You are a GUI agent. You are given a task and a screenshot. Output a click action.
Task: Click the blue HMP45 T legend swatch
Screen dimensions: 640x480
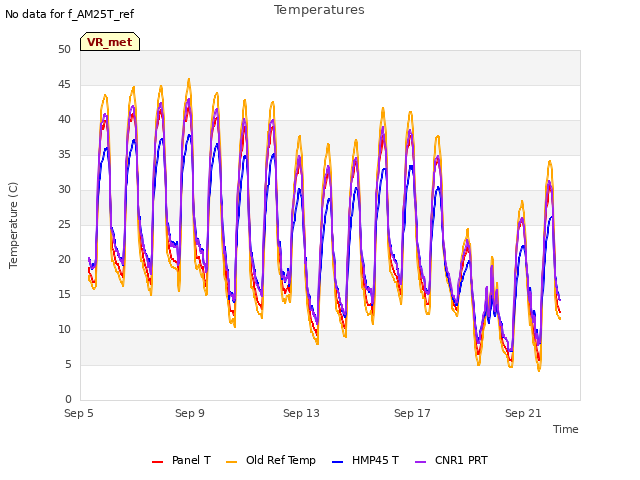coord(338,462)
